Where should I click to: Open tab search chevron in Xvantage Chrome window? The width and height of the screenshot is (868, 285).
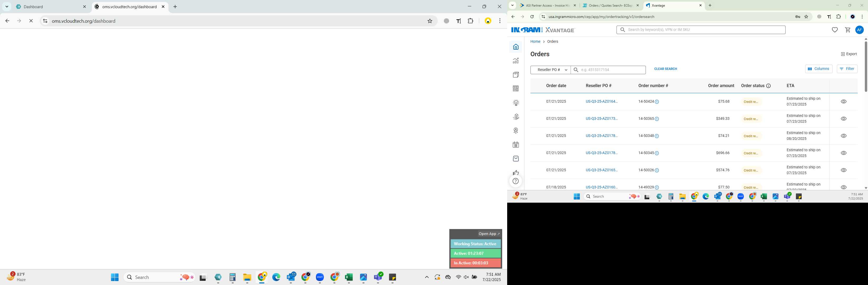tap(512, 5)
